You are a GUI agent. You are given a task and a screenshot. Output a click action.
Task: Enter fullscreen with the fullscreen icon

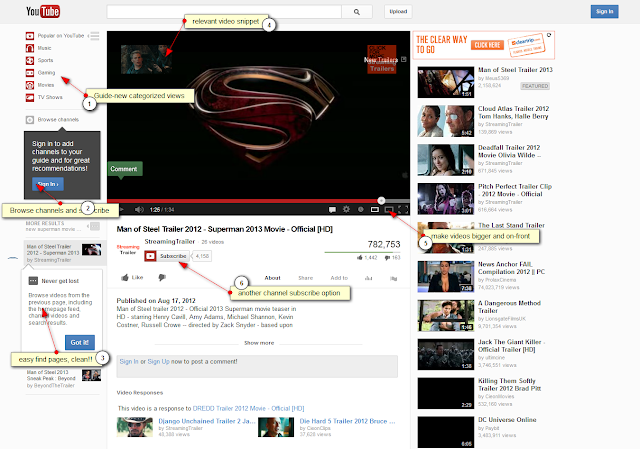pyautogui.click(x=403, y=209)
